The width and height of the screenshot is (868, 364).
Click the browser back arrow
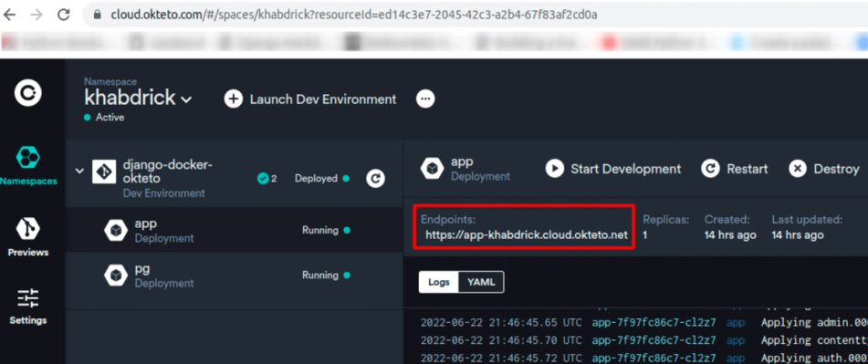click(9, 15)
